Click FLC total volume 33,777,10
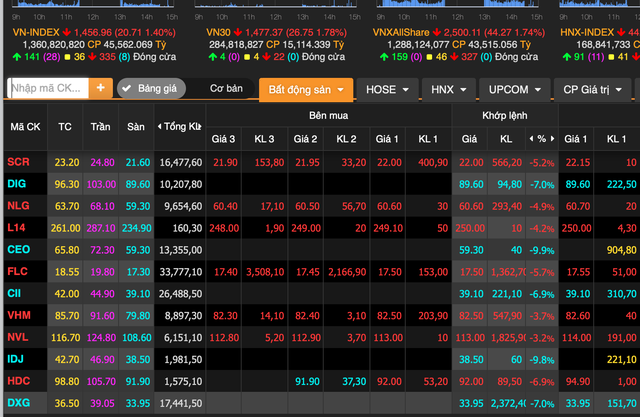 point(180,272)
